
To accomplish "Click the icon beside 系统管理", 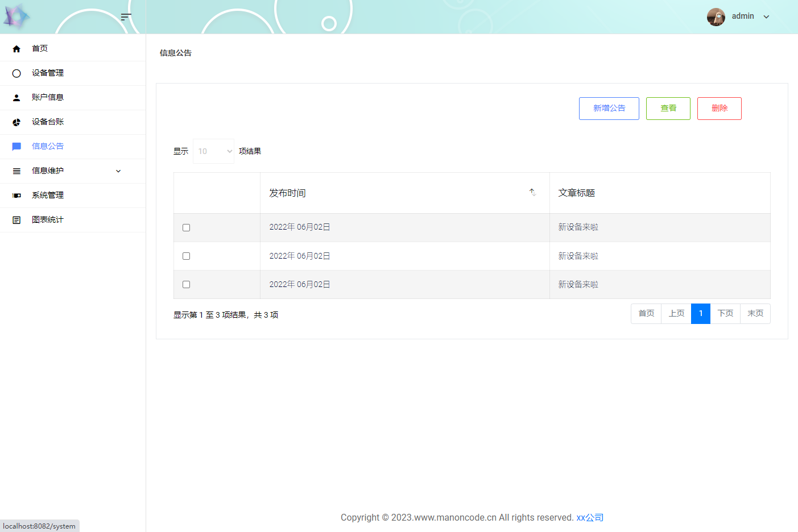I will coord(16,196).
